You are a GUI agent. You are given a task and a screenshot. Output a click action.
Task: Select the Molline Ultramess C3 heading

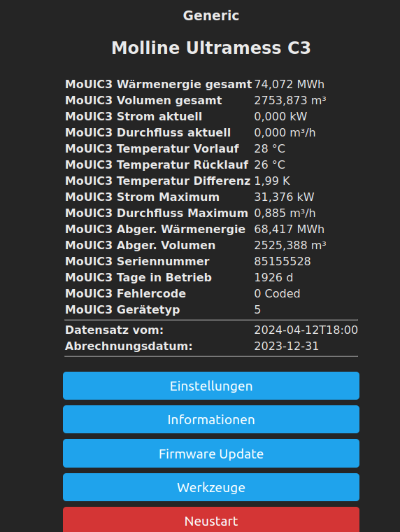pyautogui.click(x=211, y=48)
